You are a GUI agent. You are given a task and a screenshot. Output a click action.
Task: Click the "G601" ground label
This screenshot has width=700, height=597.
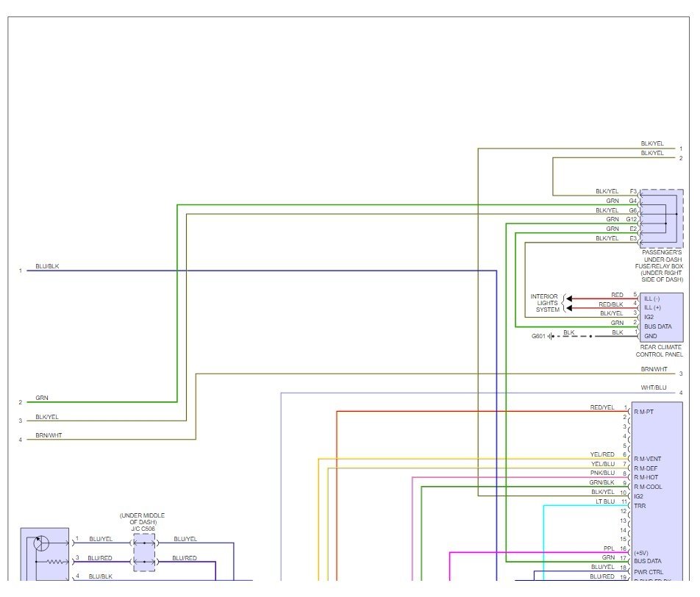(538, 336)
